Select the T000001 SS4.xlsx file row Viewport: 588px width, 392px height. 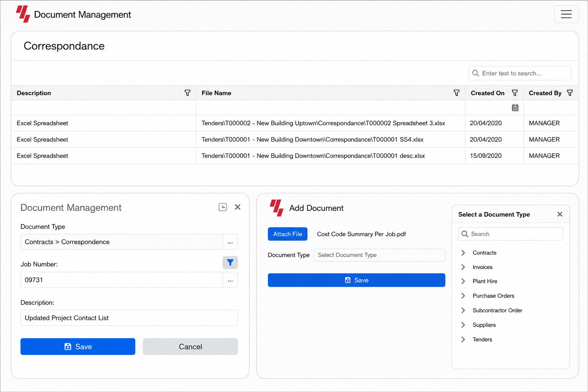coord(295,139)
